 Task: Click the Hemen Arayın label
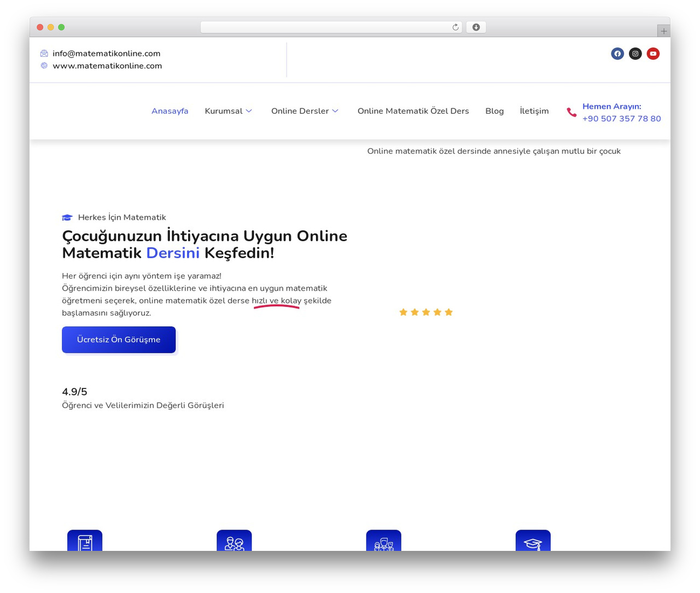click(x=612, y=107)
